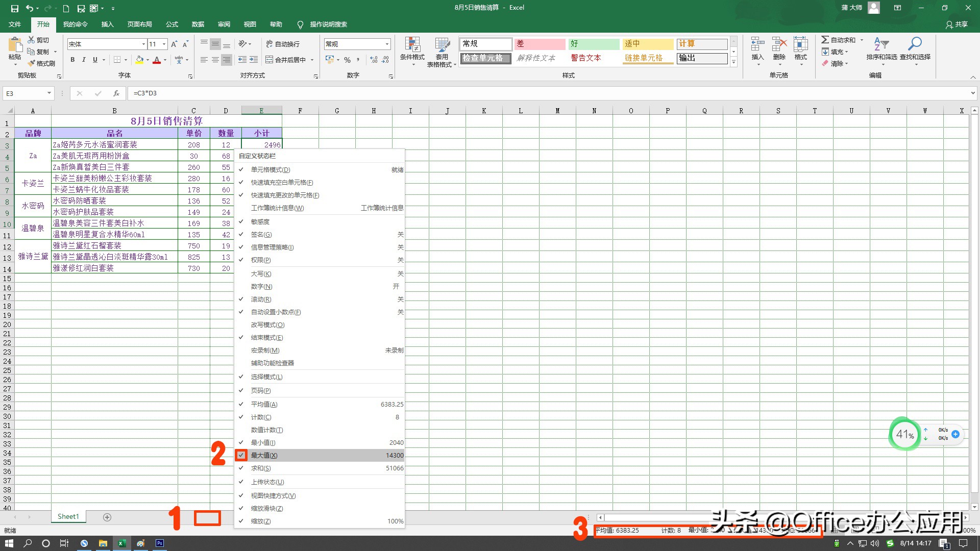Apply the 差 cell style swatch
980x551 pixels.
(x=540, y=44)
